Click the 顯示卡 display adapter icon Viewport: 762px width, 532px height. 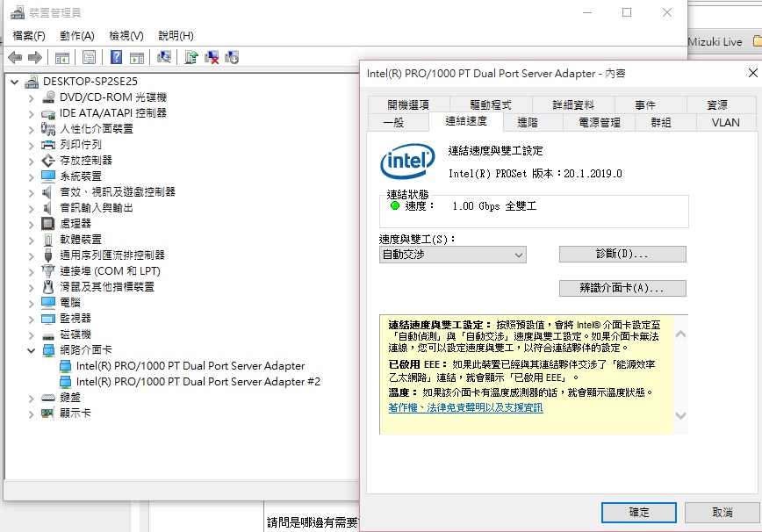pyautogui.click(x=47, y=413)
